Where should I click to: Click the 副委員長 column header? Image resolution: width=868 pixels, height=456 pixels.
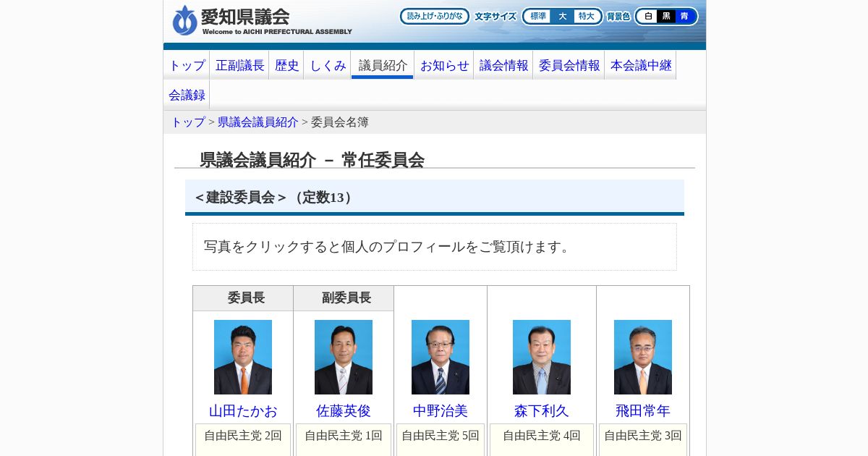[x=344, y=298]
